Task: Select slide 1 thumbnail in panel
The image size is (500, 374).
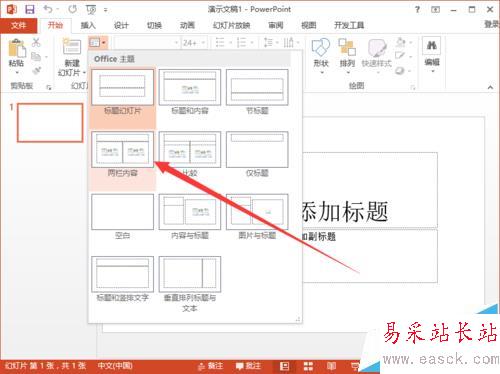Action: pos(50,123)
